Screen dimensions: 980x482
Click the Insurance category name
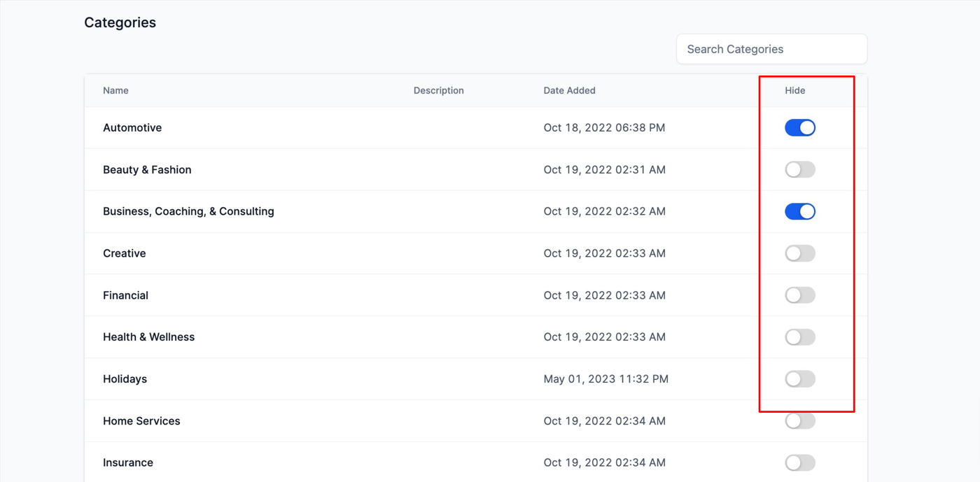128,462
